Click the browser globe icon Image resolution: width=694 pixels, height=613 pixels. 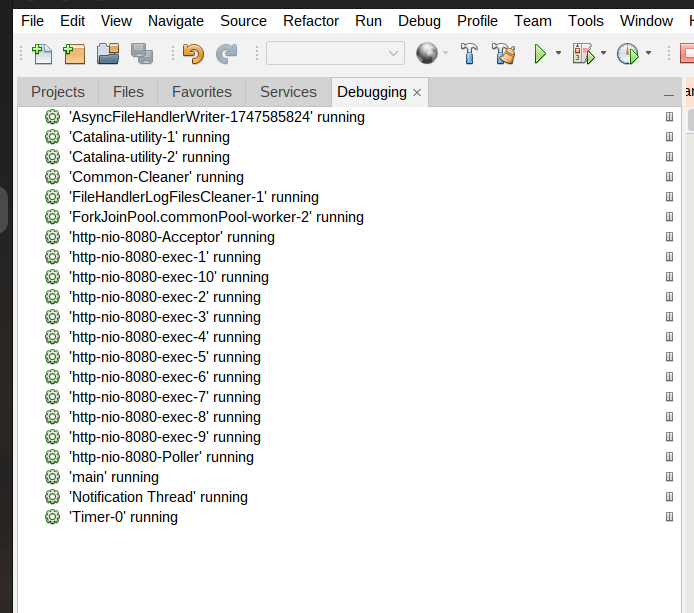tap(427, 53)
